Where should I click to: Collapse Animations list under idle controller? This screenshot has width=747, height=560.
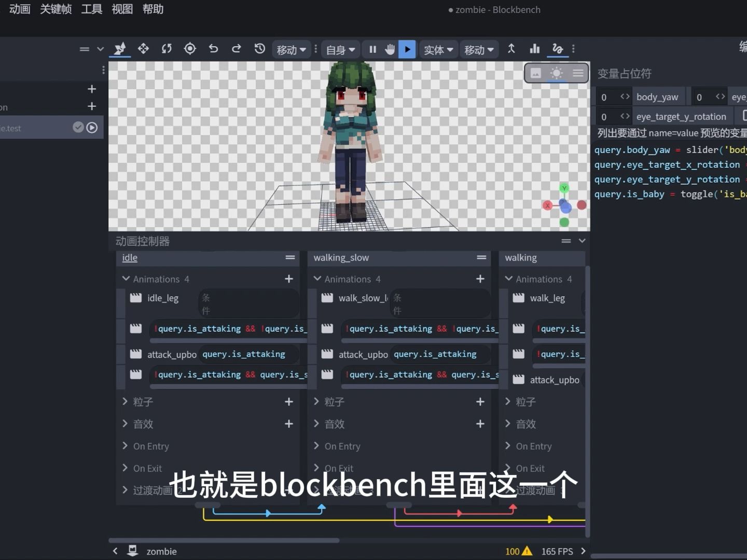point(126,279)
